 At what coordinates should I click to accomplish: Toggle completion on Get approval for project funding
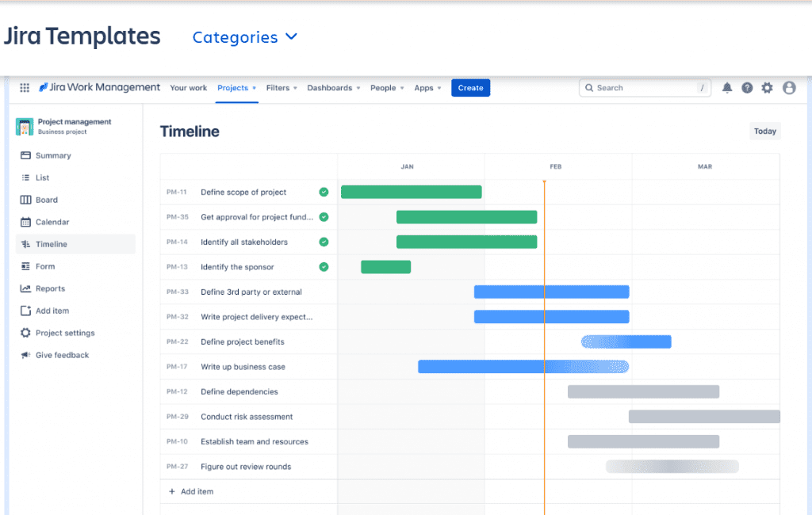tap(323, 216)
